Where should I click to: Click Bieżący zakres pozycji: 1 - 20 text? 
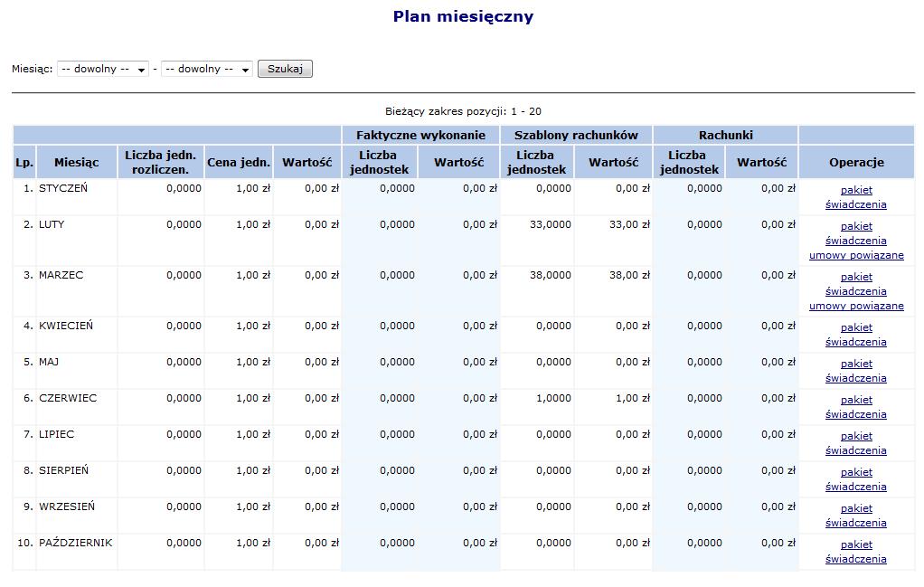click(x=463, y=111)
